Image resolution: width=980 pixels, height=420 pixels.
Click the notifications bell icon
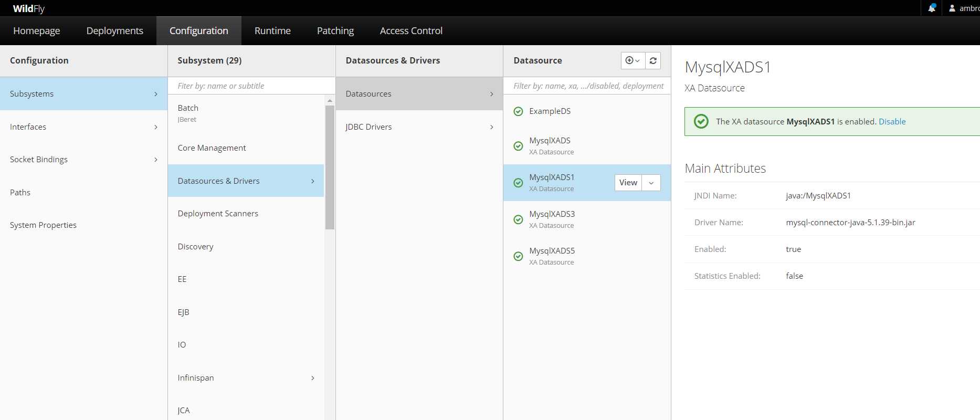point(932,8)
